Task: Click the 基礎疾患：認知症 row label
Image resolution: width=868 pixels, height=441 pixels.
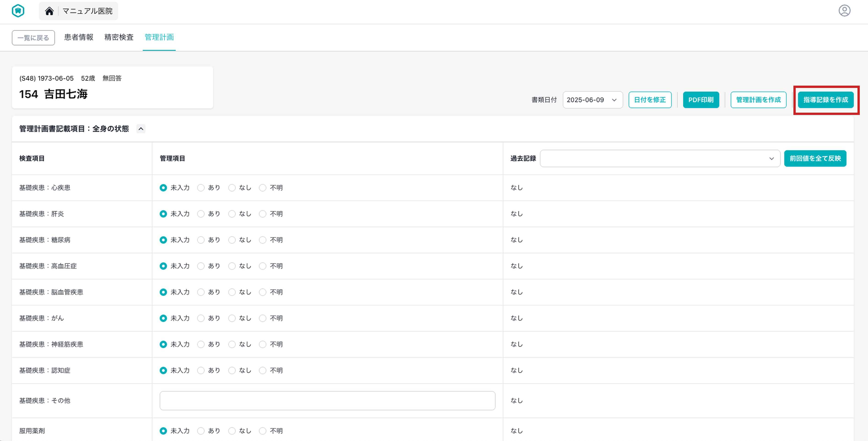Action: pyautogui.click(x=45, y=370)
